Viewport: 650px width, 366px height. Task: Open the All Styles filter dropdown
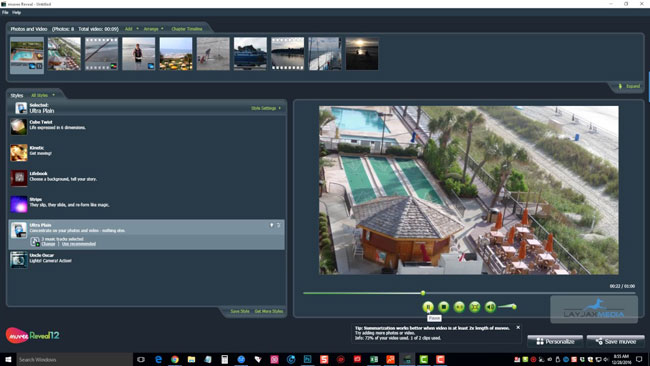pyautogui.click(x=43, y=95)
